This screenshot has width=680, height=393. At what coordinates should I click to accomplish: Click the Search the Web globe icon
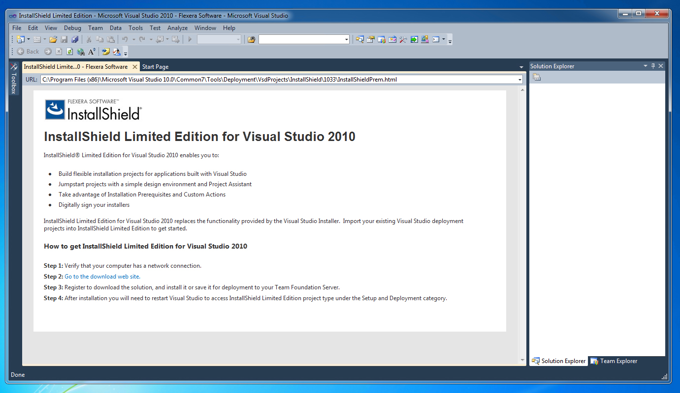pos(81,52)
